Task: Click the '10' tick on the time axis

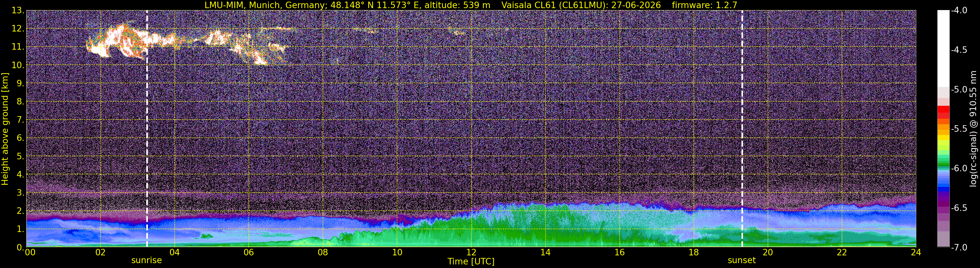Action: (397, 252)
